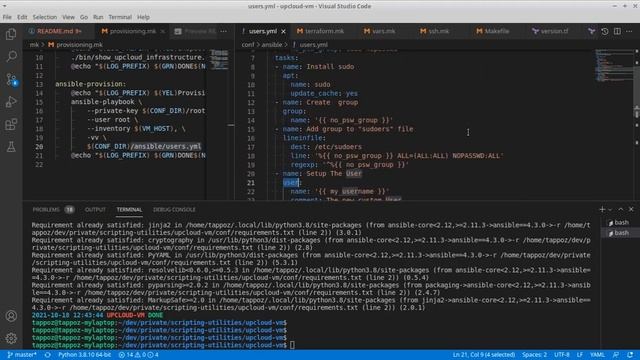
Task: Click the minimap of users.yml editor
Action: [x=613, y=65]
